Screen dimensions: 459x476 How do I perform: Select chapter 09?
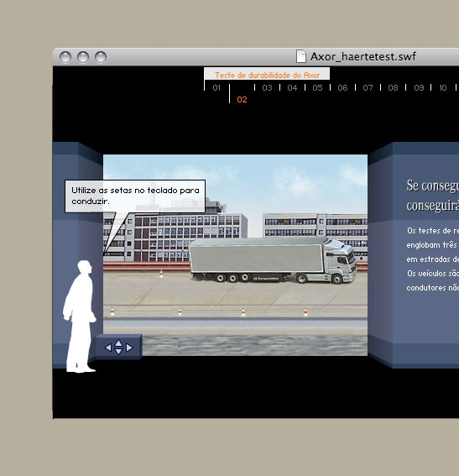[x=419, y=88]
